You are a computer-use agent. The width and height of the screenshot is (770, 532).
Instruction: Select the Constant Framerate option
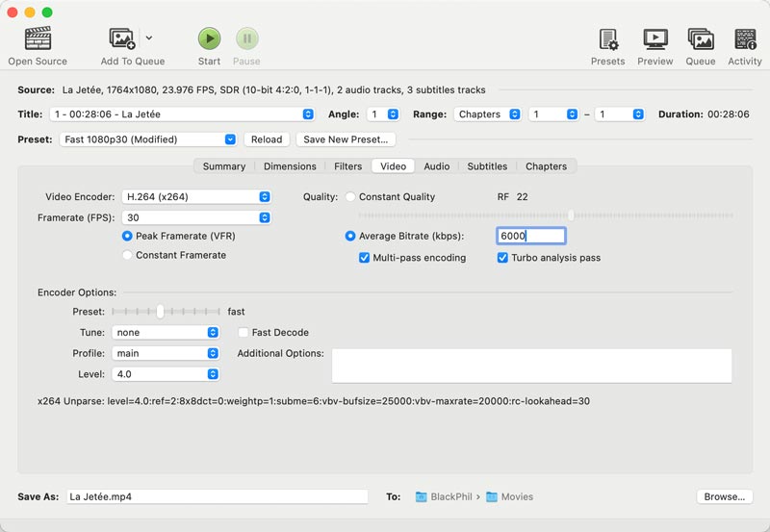127,256
